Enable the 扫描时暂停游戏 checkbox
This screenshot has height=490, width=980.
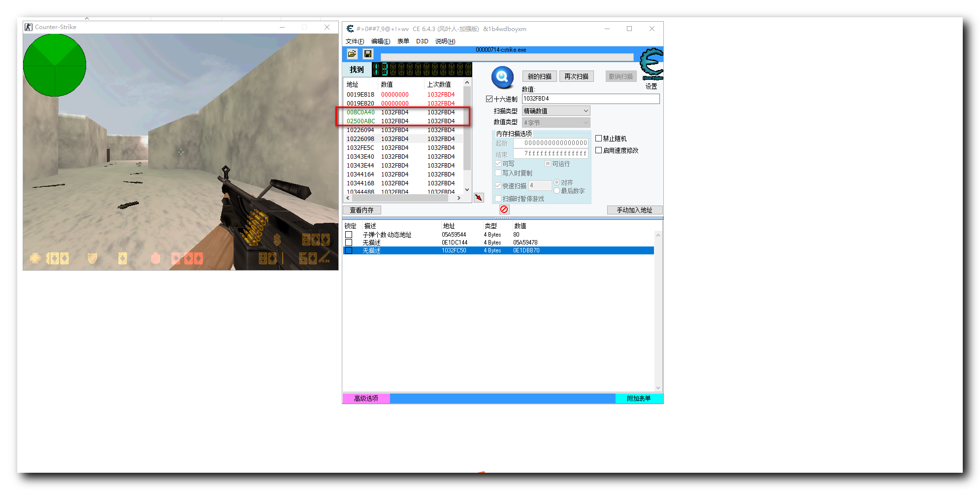pyautogui.click(x=498, y=199)
